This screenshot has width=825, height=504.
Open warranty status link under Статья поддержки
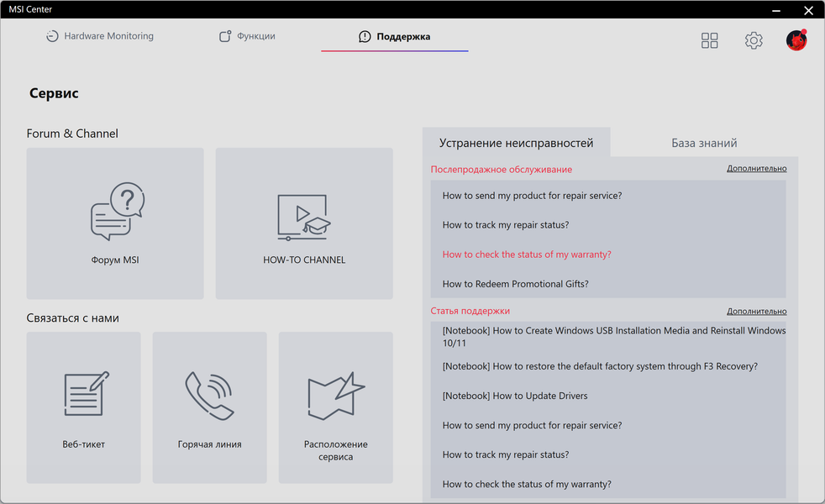527,484
